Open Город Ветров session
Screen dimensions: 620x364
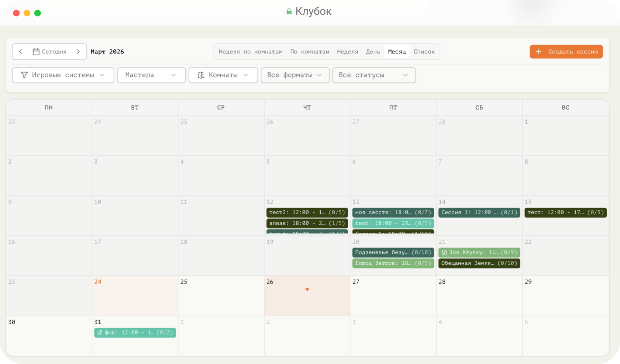pyautogui.click(x=393, y=263)
